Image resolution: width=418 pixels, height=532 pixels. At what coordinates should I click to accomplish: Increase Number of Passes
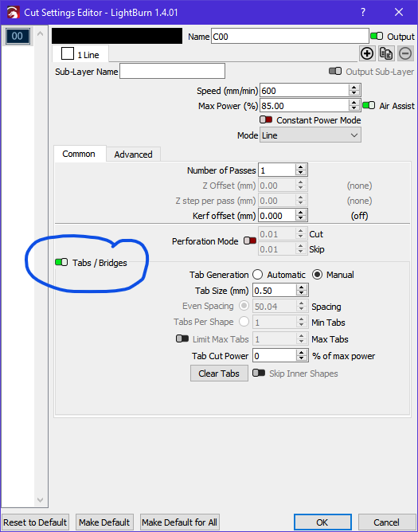pyautogui.click(x=301, y=167)
